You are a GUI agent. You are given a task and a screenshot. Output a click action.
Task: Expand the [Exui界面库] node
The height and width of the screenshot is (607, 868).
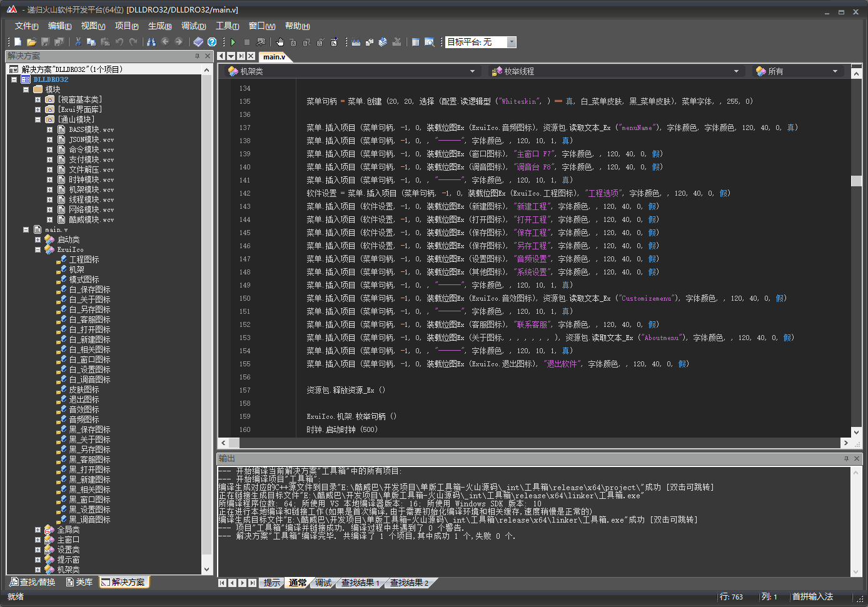pyautogui.click(x=38, y=109)
